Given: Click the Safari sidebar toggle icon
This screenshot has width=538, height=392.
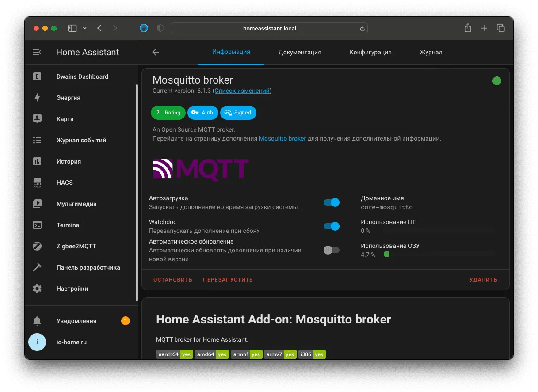Looking at the screenshot, I should click(x=72, y=28).
